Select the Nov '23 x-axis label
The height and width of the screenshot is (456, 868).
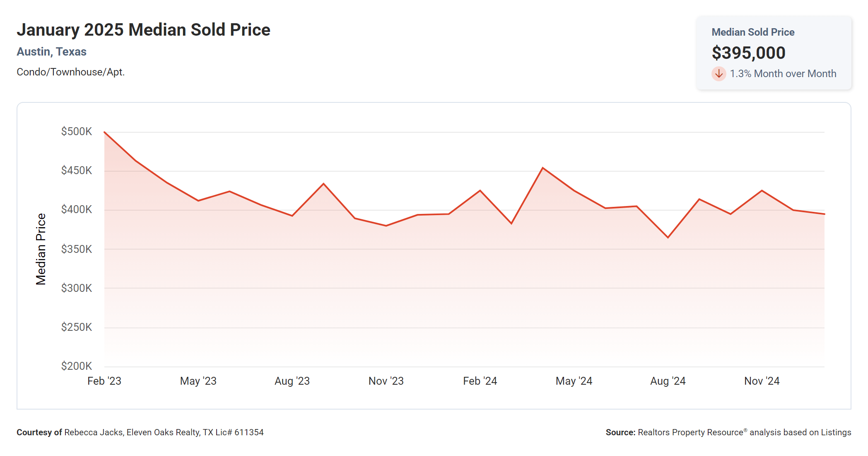click(x=386, y=381)
